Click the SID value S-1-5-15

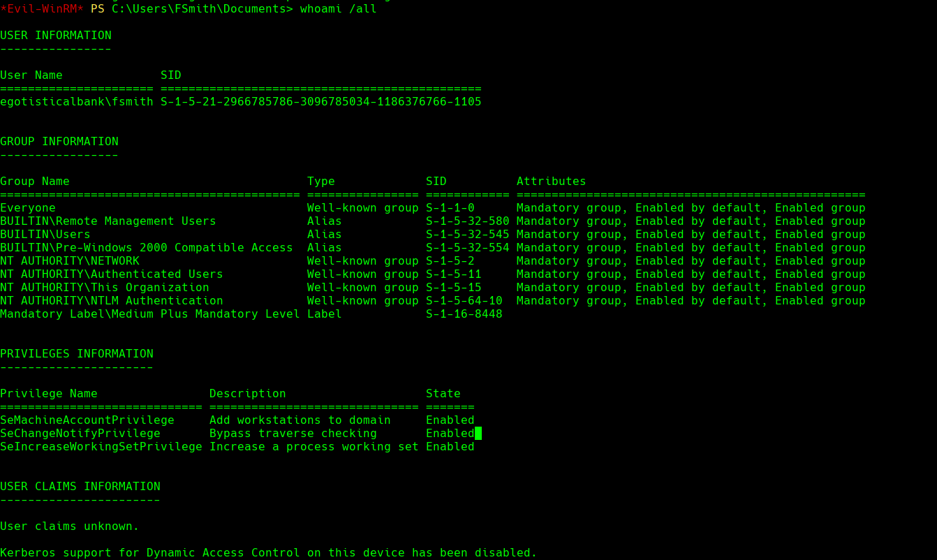coord(454,287)
